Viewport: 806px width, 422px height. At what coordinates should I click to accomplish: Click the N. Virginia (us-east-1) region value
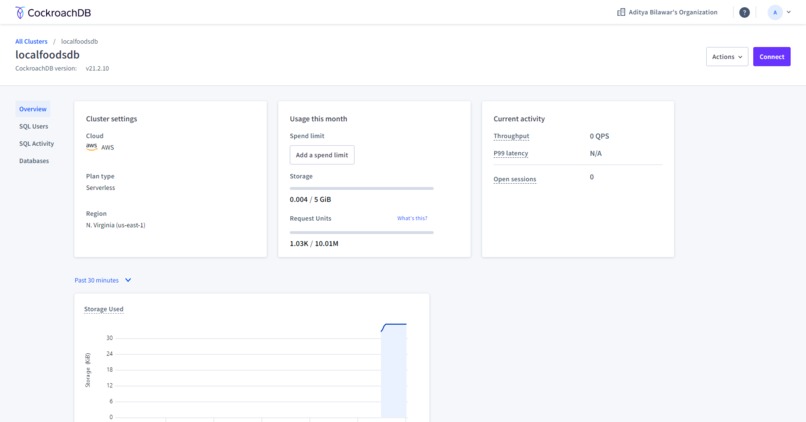(x=116, y=225)
